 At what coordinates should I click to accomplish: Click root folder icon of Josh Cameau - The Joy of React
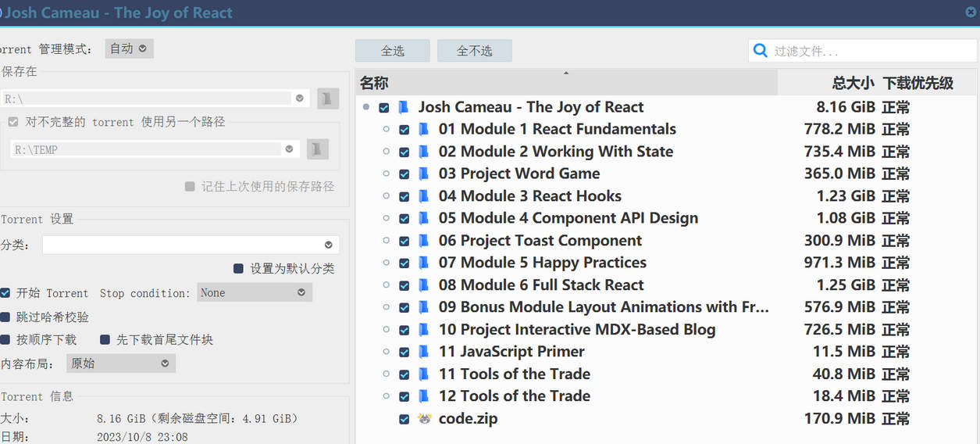tap(403, 107)
